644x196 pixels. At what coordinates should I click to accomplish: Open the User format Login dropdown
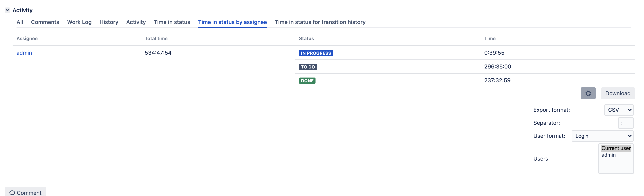[602, 136]
